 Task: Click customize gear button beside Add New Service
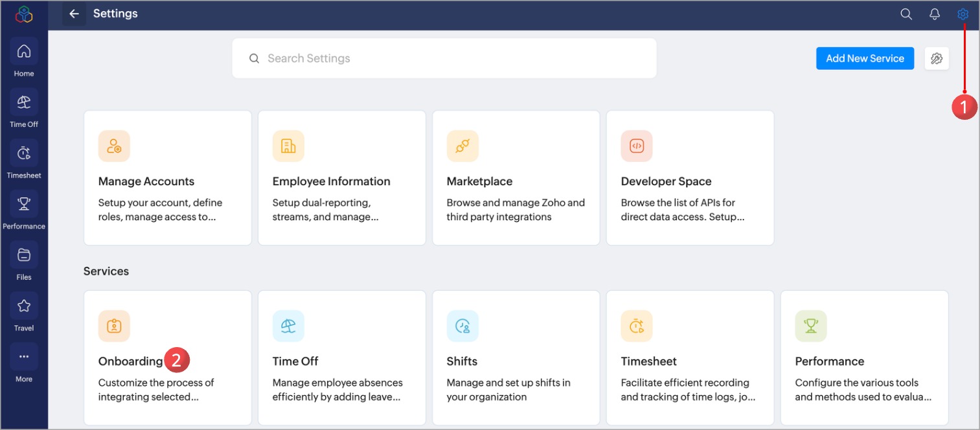click(x=937, y=58)
